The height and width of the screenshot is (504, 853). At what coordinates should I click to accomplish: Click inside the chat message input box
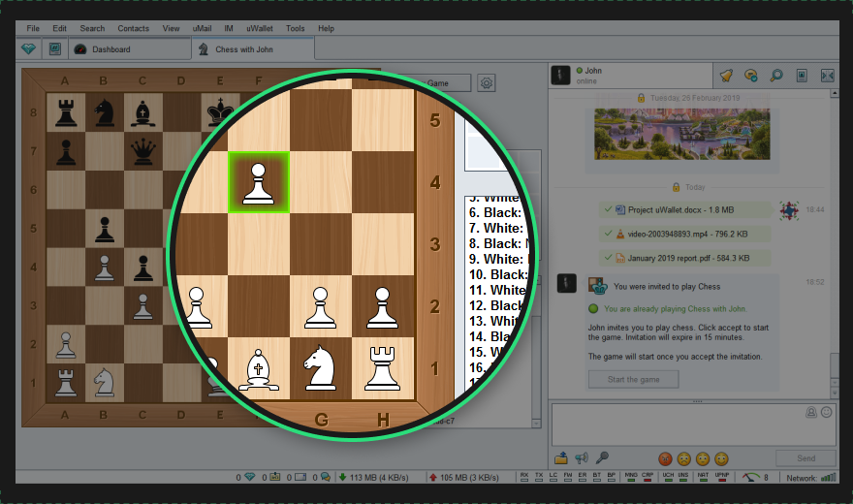[694, 425]
